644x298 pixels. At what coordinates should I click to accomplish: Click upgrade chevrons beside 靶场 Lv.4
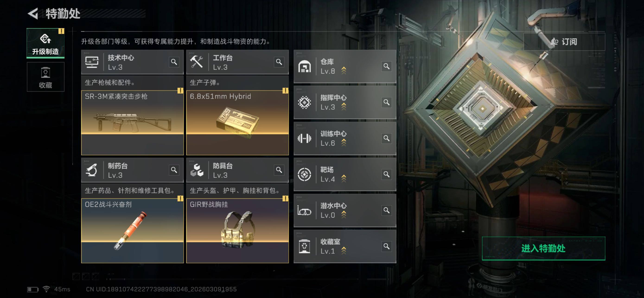coord(344,179)
